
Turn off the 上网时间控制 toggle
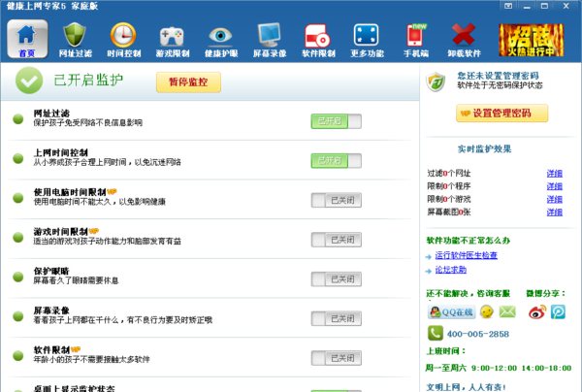tap(336, 160)
